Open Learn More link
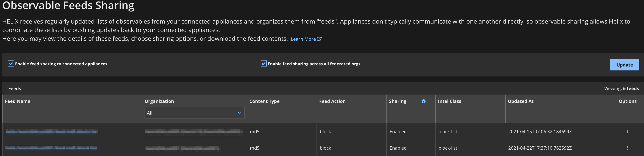Screen dimensions: 644x156 pos(306,39)
